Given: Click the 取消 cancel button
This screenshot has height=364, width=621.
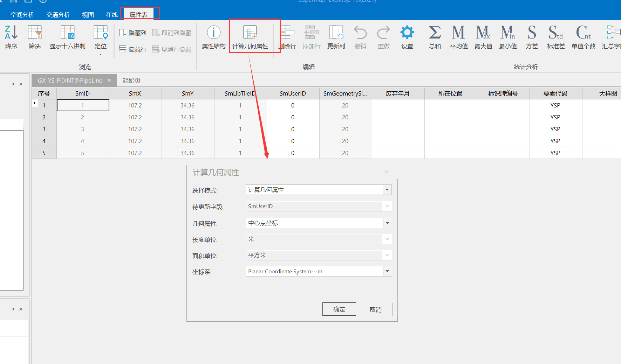Looking at the screenshot, I should click(x=375, y=309).
